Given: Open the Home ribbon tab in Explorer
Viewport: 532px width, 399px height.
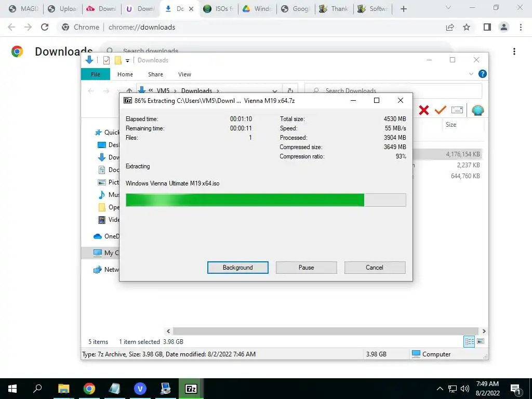Looking at the screenshot, I should tap(125, 74).
